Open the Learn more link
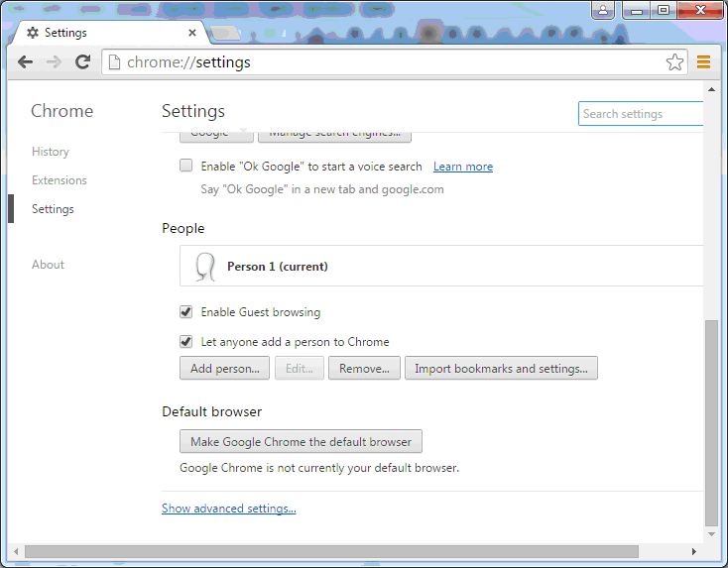Image resolution: width=728 pixels, height=568 pixels. tap(463, 167)
